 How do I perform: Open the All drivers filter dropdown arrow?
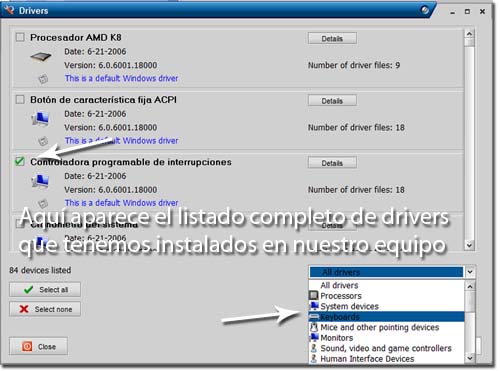(x=470, y=272)
